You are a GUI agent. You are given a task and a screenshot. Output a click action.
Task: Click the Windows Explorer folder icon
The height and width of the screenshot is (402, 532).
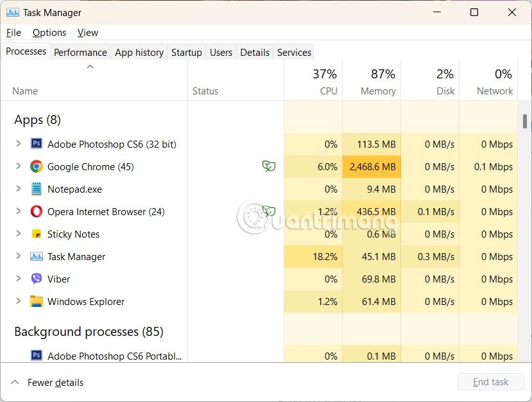(37, 302)
